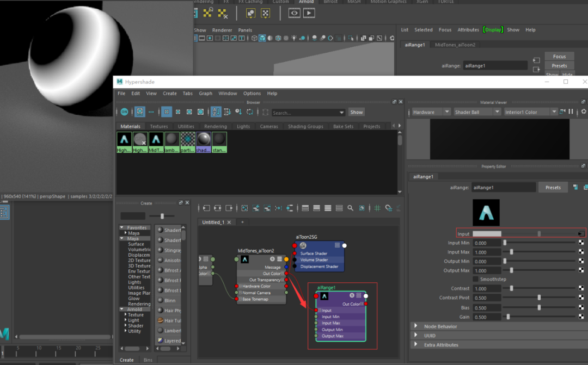
Task: Open the Interior1 Color environment dropdown
Action: [530, 112]
